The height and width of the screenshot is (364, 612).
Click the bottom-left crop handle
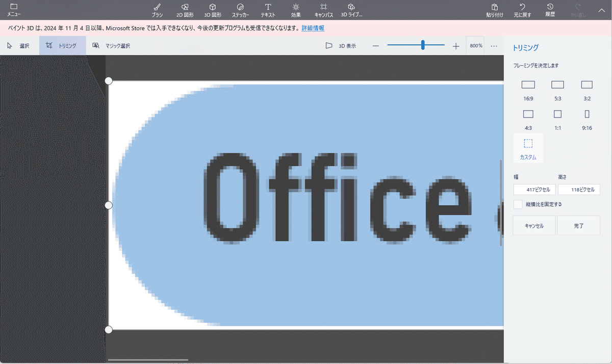pyautogui.click(x=108, y=330)
